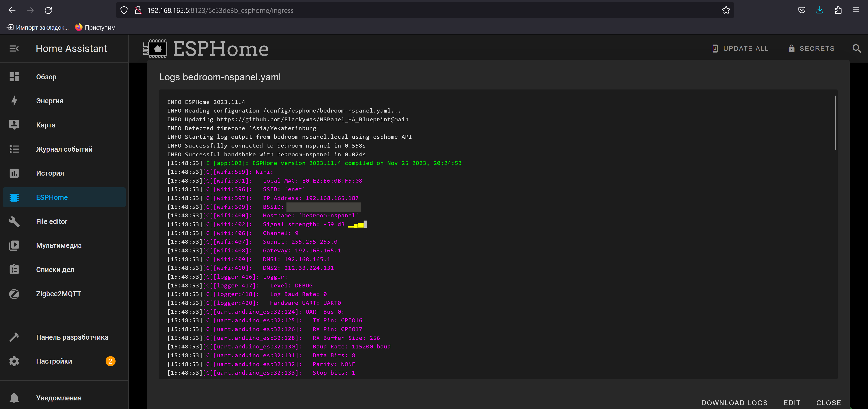Click the shield tracking protection icon

point(124,10)
